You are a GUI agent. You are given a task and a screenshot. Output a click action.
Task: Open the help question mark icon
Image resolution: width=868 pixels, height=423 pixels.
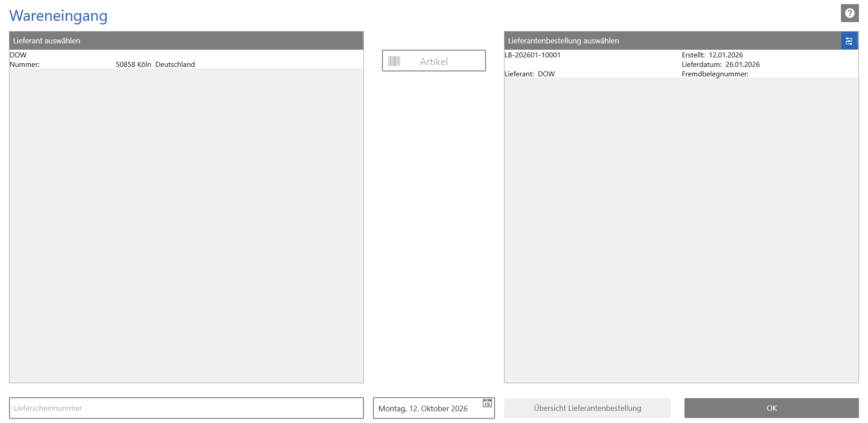[x=849, y=13]
